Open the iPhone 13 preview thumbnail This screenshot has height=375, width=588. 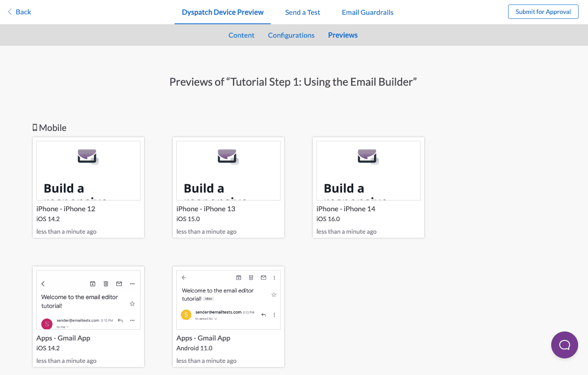coord(228,170)
